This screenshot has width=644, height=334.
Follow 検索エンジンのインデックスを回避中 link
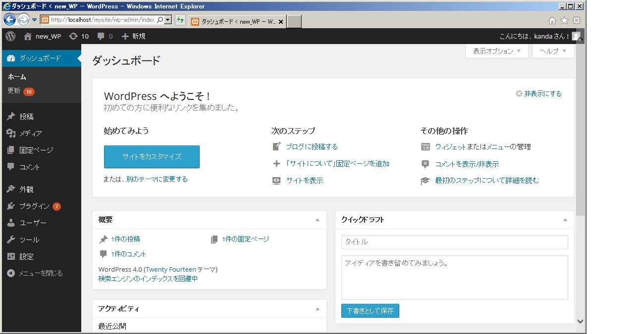(148, 279)
